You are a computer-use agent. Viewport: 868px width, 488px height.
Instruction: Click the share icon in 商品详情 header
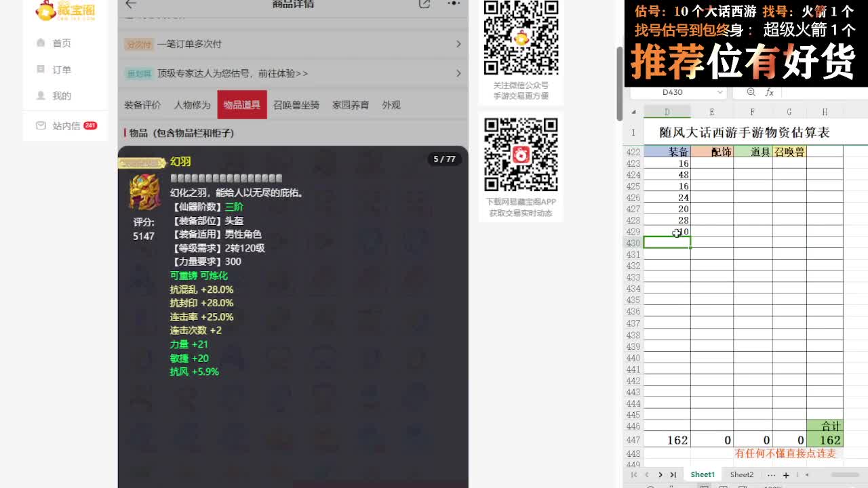(425, 5)
